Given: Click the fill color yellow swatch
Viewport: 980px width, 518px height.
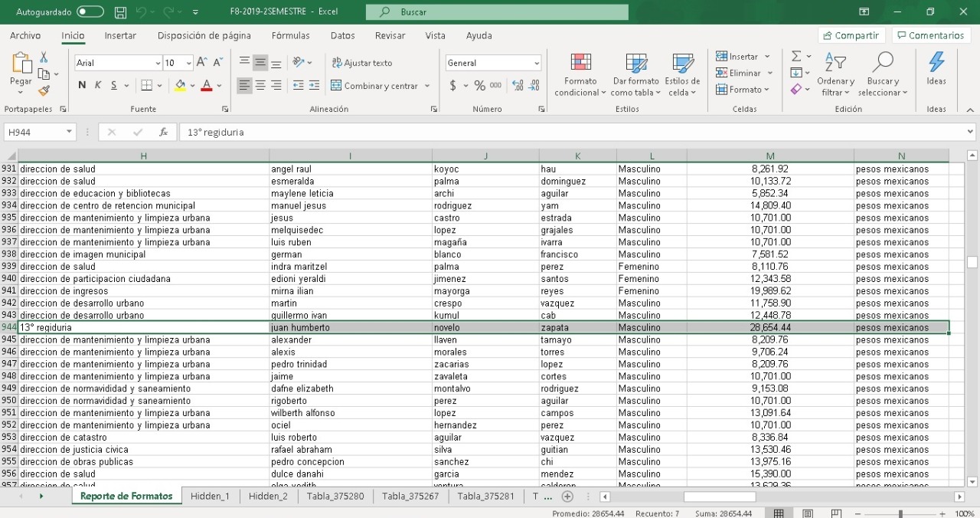Looking at the screenshot, I should pyautogui.click(x=180, y=86).
